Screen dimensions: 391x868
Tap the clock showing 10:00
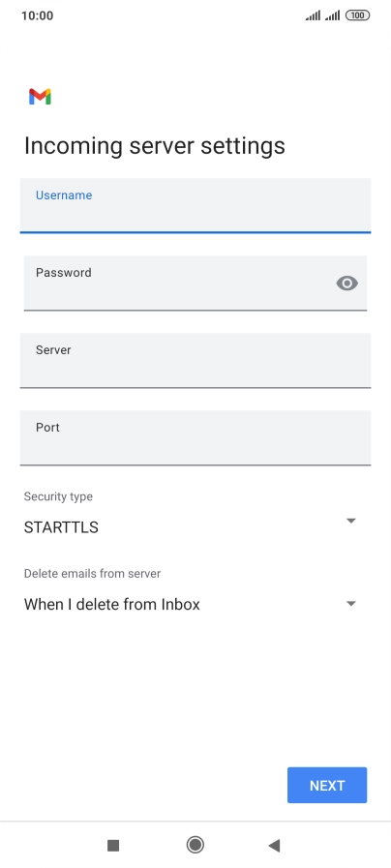tap(37, 15)
